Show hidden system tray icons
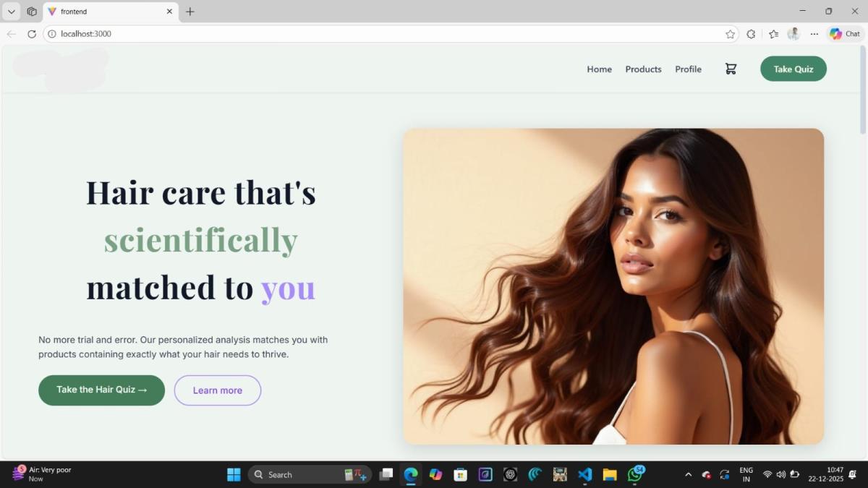The height and width of the screenshot is (488, 868). pos(688,474)
